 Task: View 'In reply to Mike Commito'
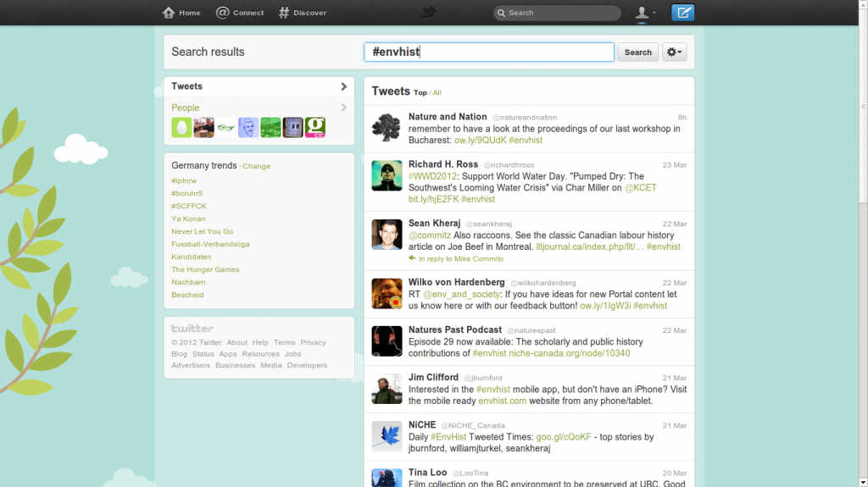(456, 258)
